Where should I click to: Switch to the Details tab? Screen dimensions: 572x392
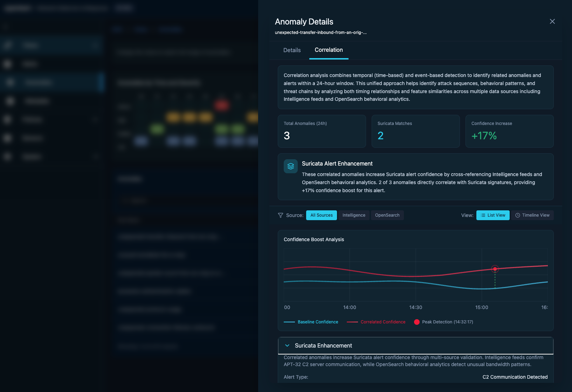(292, 50)
